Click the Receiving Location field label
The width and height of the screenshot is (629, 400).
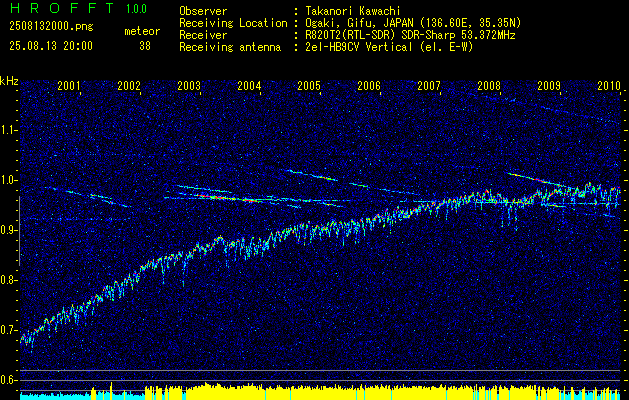[x=233, y=23]
